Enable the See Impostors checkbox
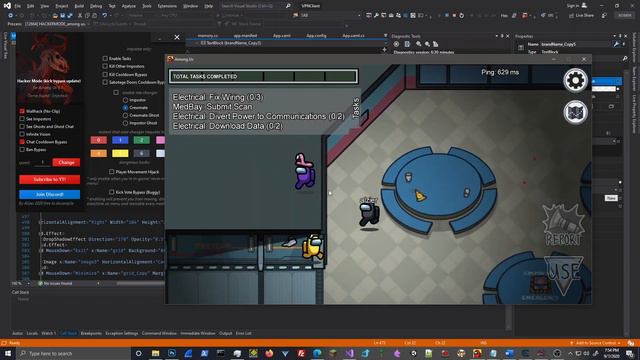The height and width of the screenshot is (360, 640). click(22, 119)
